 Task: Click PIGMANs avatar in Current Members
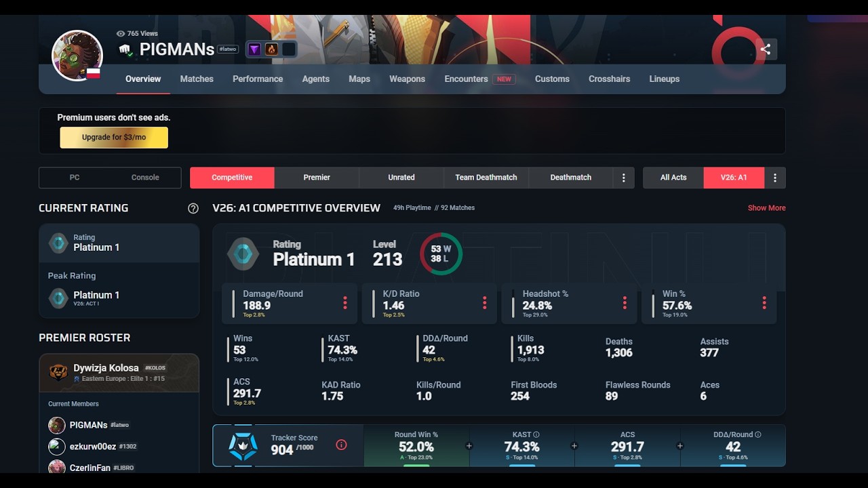[x=57, y=425]
